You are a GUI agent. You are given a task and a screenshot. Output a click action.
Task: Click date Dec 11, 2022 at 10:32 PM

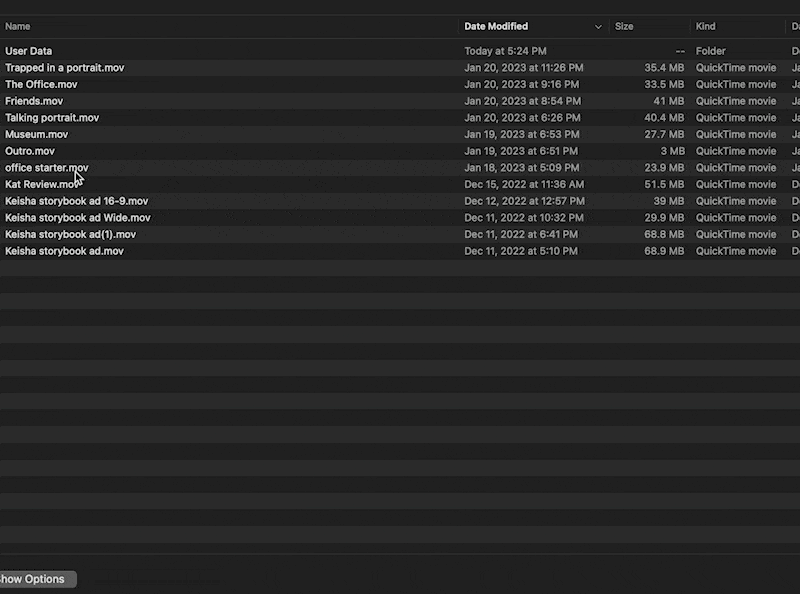coord(524,218)
